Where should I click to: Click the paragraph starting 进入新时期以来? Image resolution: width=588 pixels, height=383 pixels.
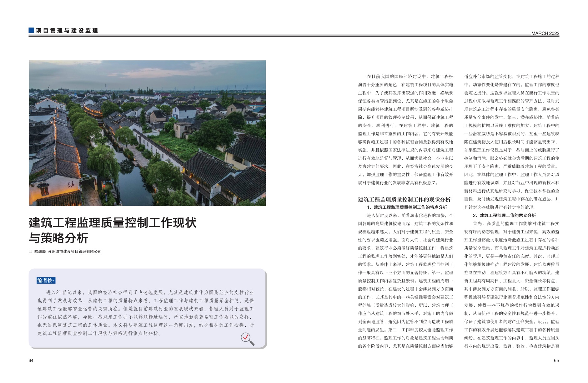tap(405, 281)
